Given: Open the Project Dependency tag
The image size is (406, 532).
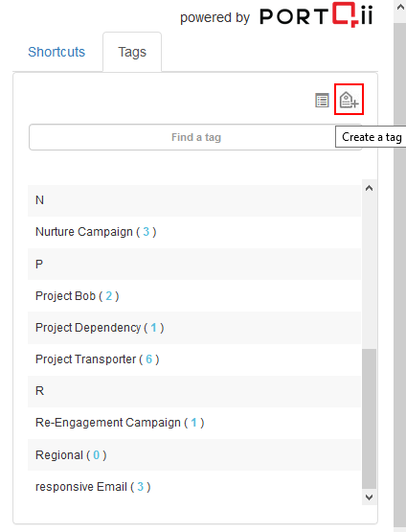Looking at the screenshot, I should click(x=100, y=328).
